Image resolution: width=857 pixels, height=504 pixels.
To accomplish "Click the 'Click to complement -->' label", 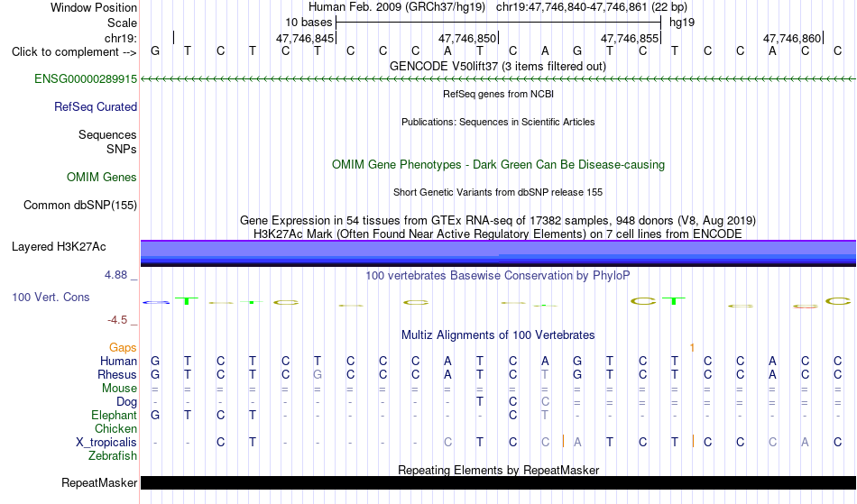I will pyautogui.click(x=74, y=52).
